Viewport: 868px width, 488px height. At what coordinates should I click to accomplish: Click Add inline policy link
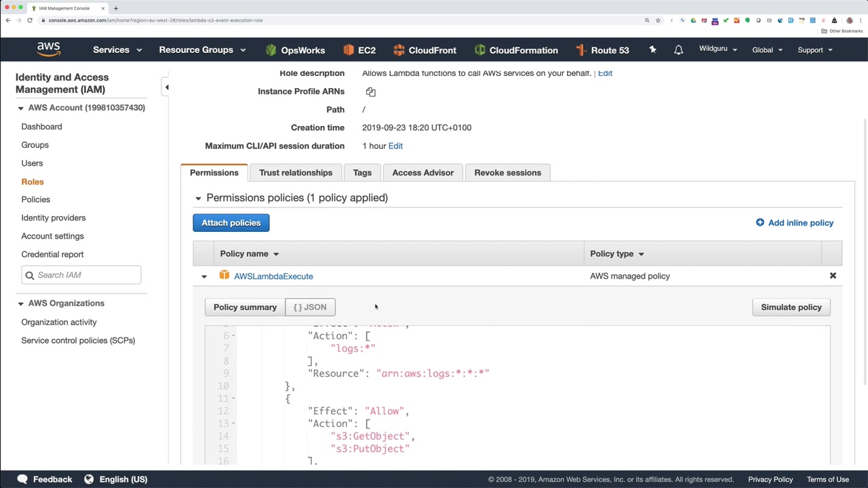(794, 223)
